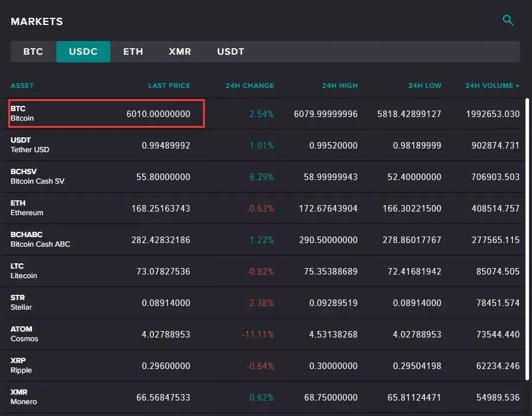This screenshot has height=416, width=532.
Task: Click Monero 24H change 0.62%
Action: pos(262,398)
